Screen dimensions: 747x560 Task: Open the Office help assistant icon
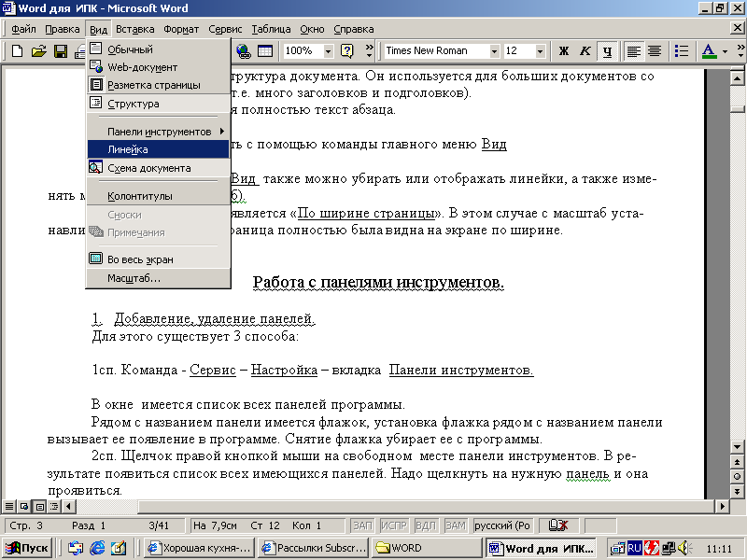coord(347,50)
